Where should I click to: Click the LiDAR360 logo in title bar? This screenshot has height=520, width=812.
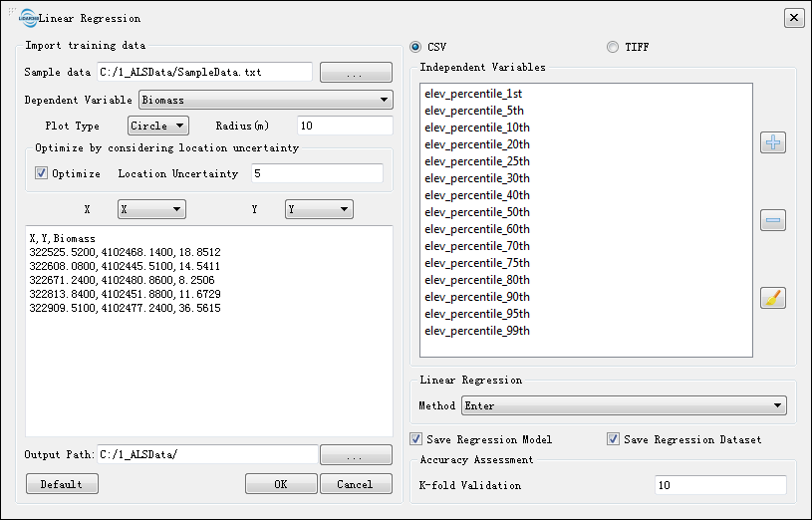(29, 18)
